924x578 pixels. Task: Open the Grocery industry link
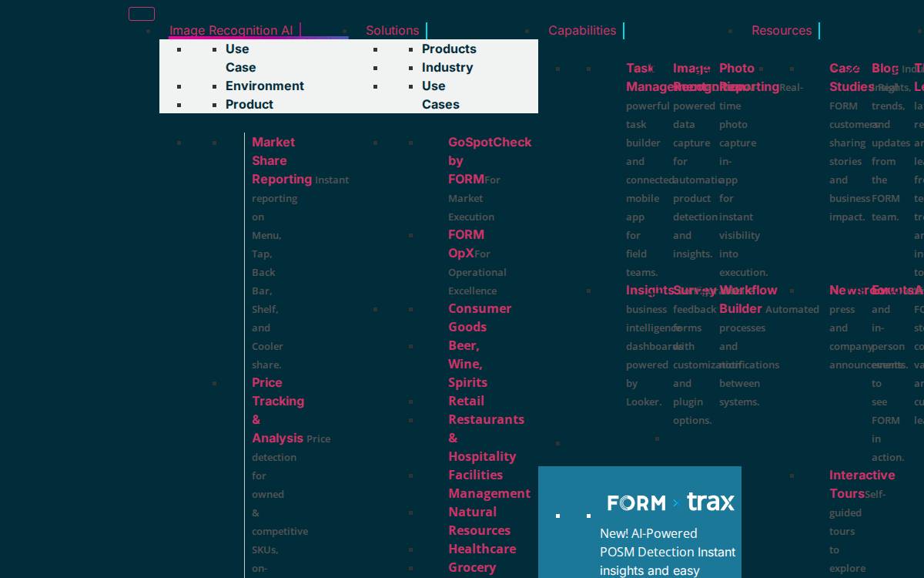pos(472,567)
